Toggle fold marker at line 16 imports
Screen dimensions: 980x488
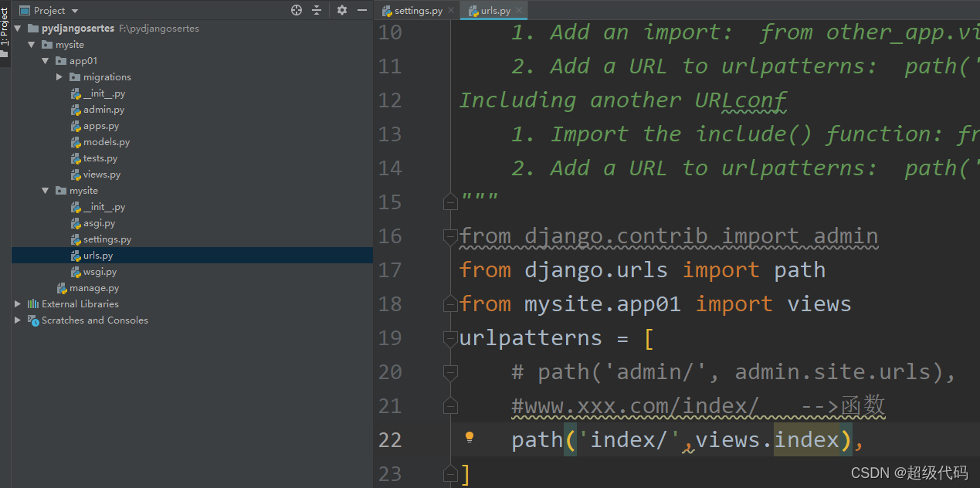pos(450,236)
